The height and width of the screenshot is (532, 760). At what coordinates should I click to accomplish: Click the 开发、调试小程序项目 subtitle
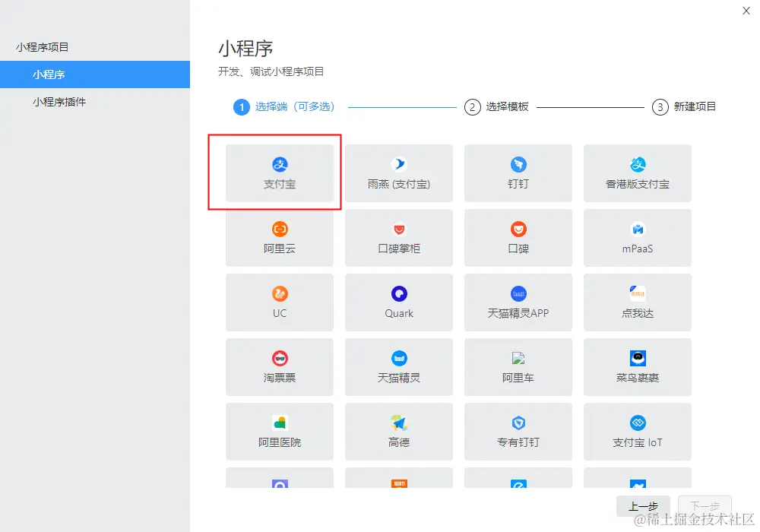point(271,71)
